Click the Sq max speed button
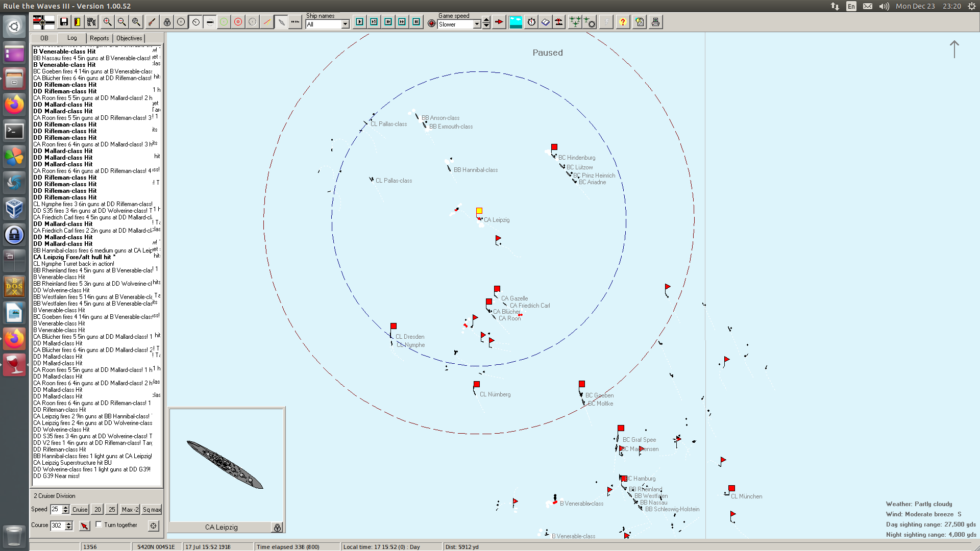This screenshot has height=551, width=980. coord(152,510)
